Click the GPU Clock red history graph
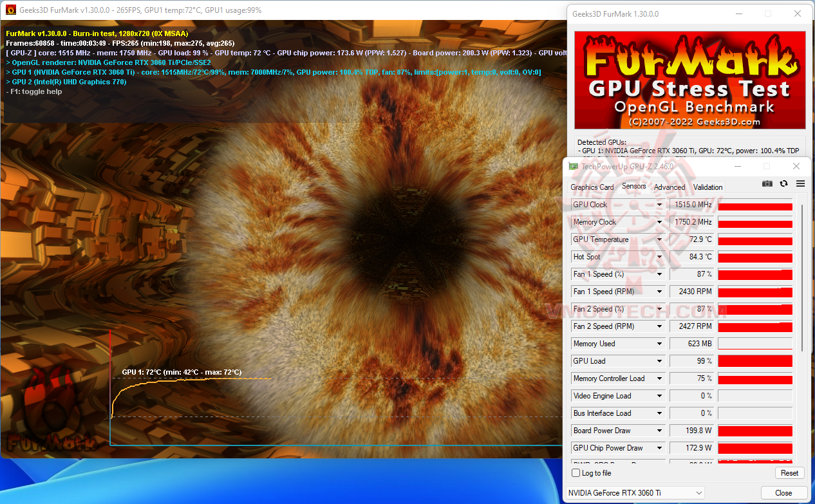This screenshot has height=504, width=815. click(x=755, y=205)
